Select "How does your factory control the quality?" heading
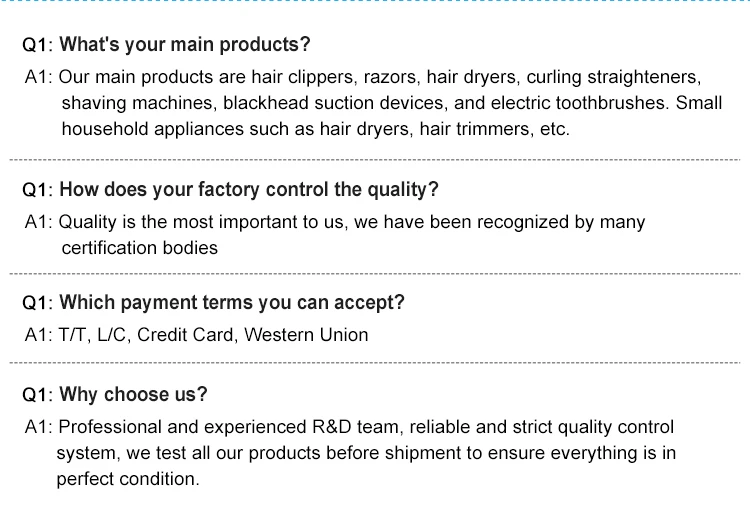The image size is (750, 511). [x=249, y=190]
